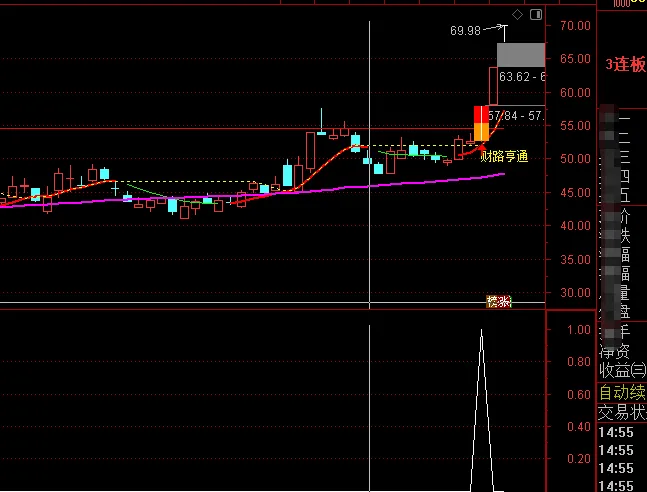Click the 40.00 price axis label

(x=575, y=226)
